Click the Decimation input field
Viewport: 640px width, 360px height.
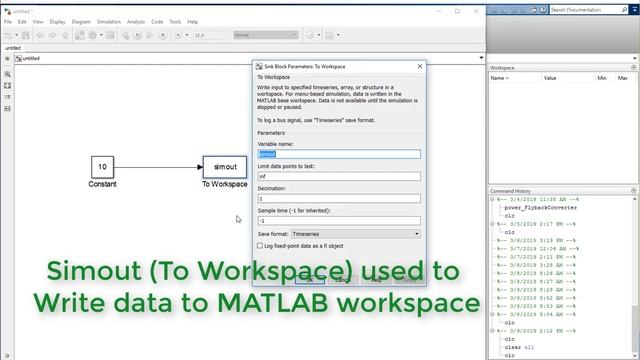339,199
